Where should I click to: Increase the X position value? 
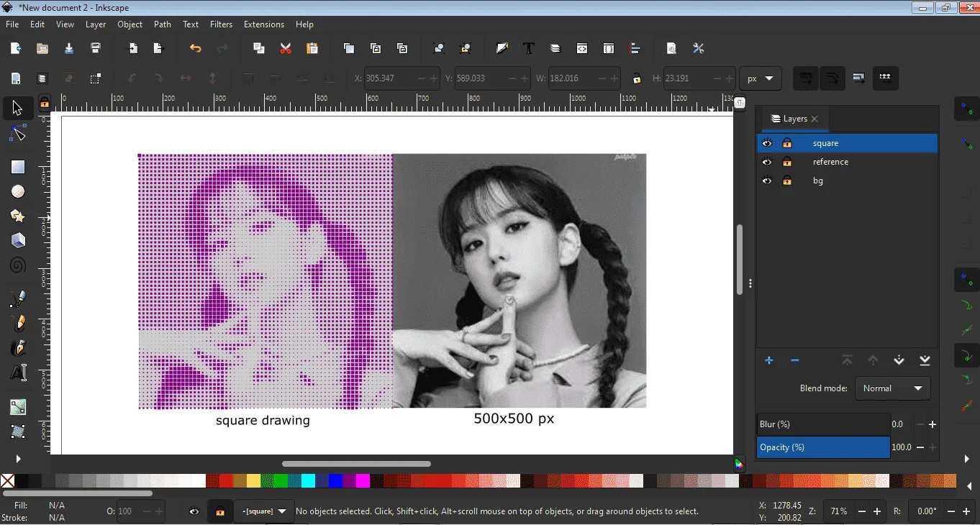pos(433,78)
